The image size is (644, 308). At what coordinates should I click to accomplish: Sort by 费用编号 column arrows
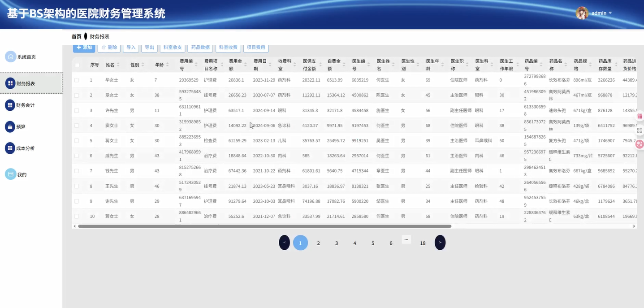(196, 65)
